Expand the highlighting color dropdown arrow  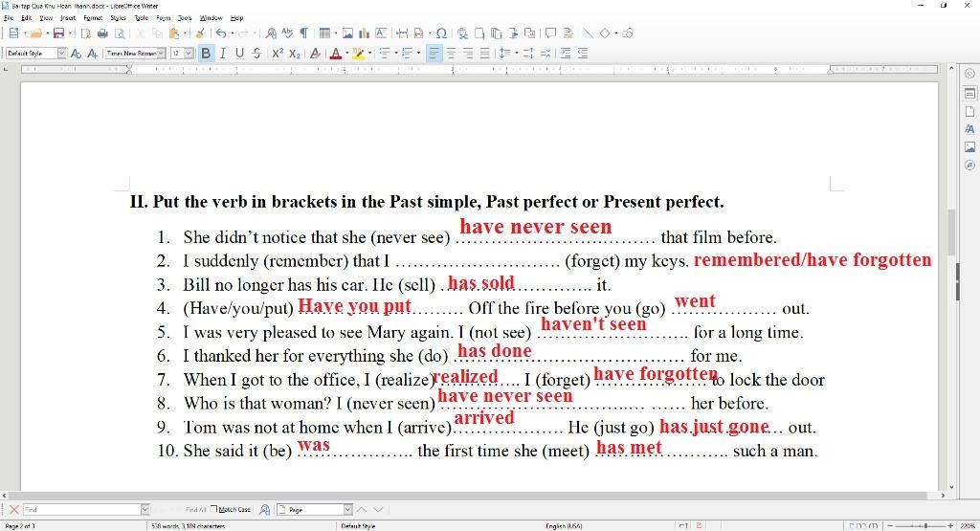coord(369,54)
